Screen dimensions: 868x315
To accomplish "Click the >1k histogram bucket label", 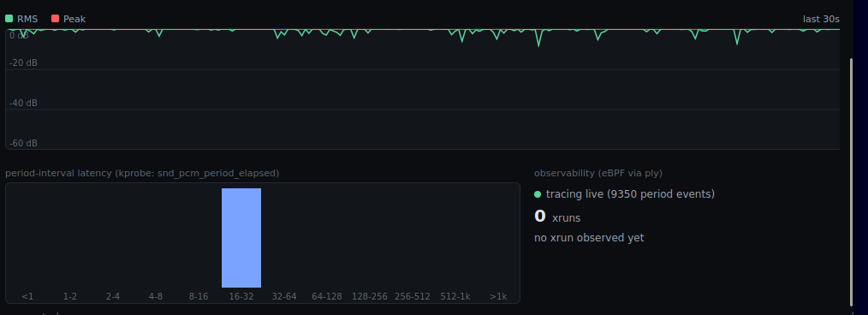I will click(498, 297).
